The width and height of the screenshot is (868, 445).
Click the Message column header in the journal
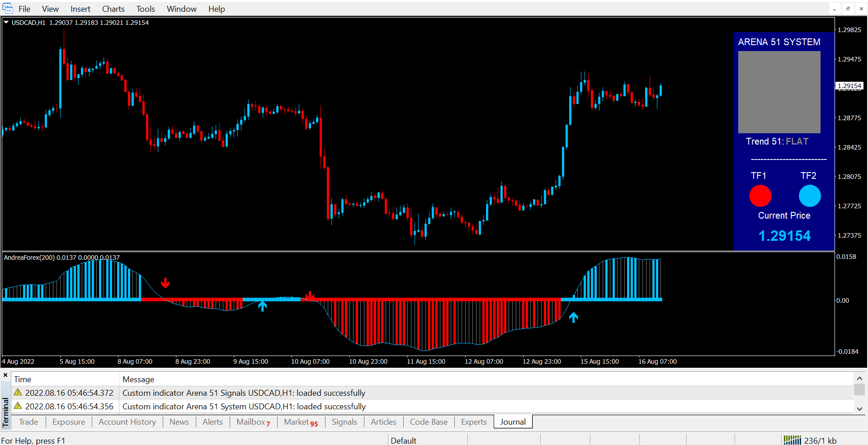point(138,379)
